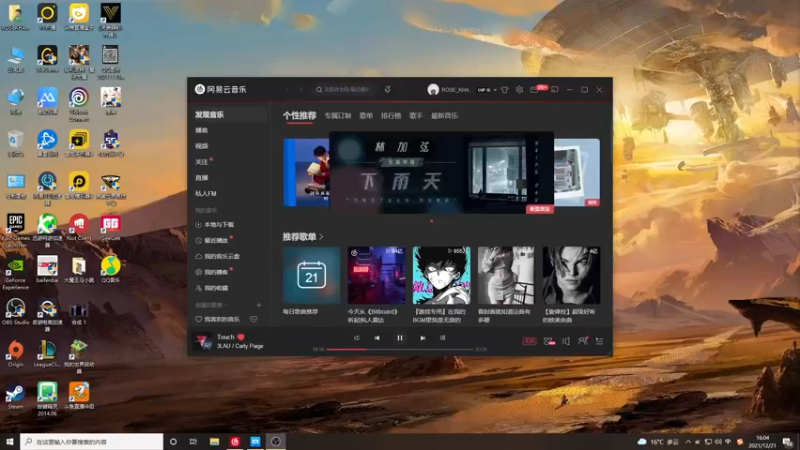Toggle the loop playback mode icon
The image size is (800, 450).
click(357, 338)
